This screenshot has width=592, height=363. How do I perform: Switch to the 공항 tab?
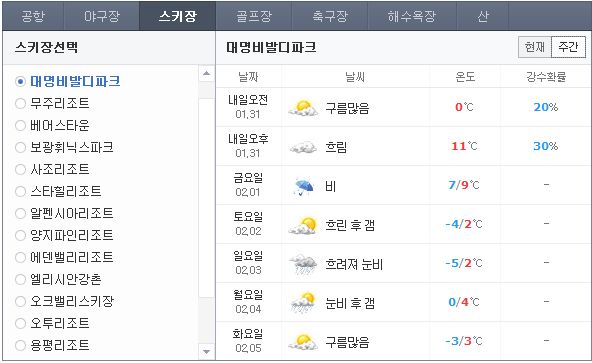(33, 16)
